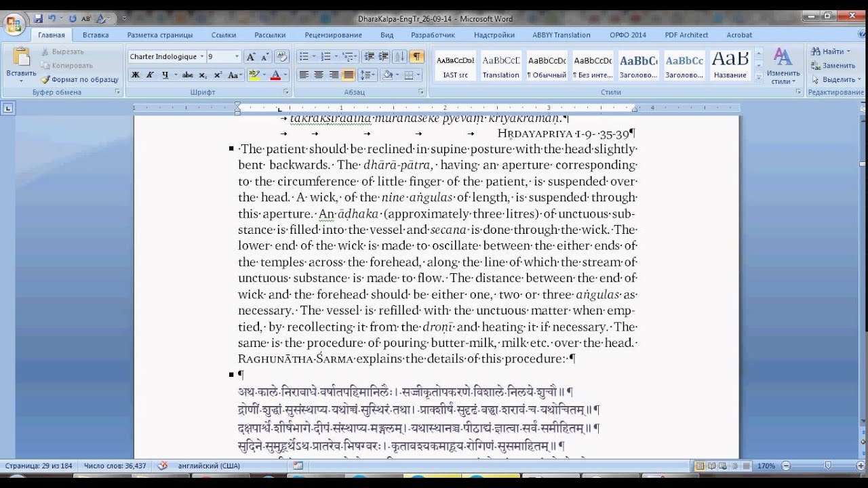Click the vertical scrollbar thumb

[863, 163]
